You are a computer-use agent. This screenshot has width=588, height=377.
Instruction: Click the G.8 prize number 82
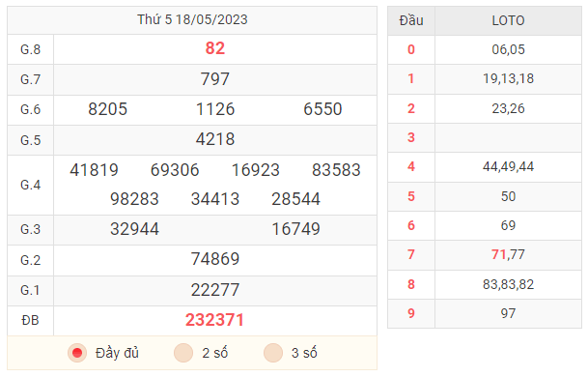215,48
